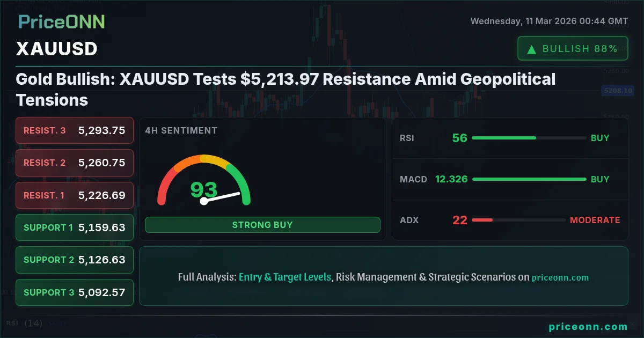Click the BUY label in RSI row

(x=600, y=138)
